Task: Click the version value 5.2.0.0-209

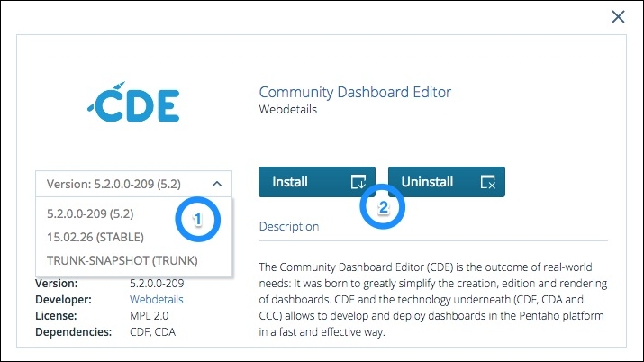Action: pyautogui.click(x=157, y=283)
